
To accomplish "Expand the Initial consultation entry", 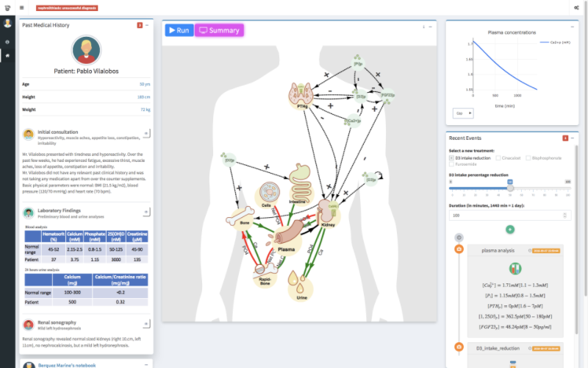I will (x=146, y=133).
